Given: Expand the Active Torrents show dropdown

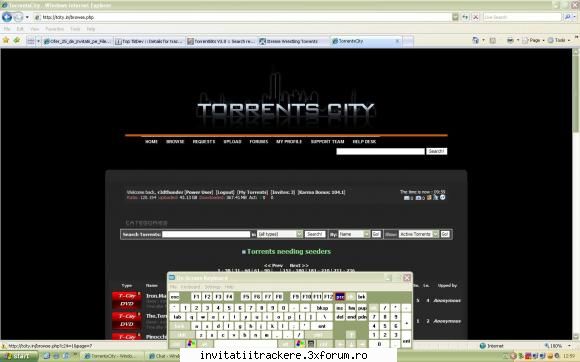Looking at the screenshot, I should coord(435,234).
